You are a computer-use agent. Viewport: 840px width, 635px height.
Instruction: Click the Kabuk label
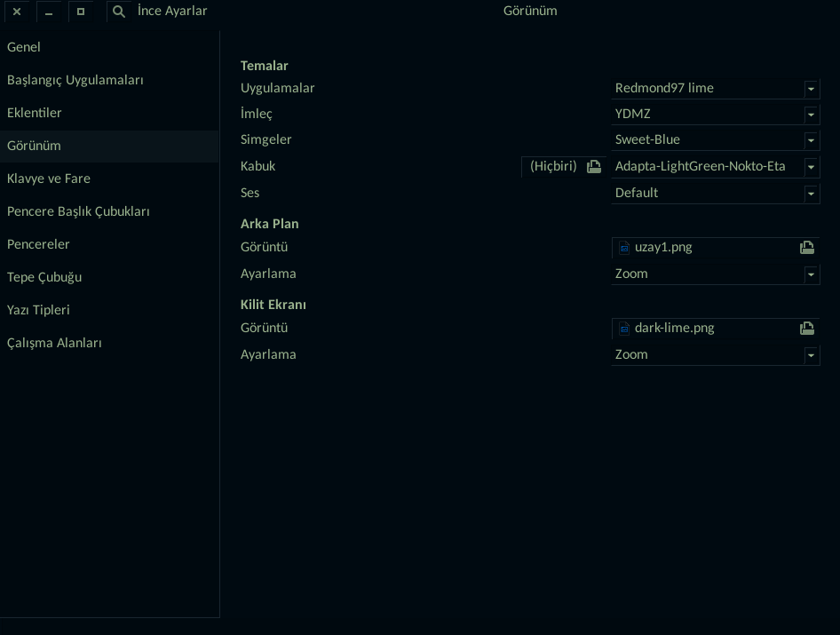click(x=258, y=166)
